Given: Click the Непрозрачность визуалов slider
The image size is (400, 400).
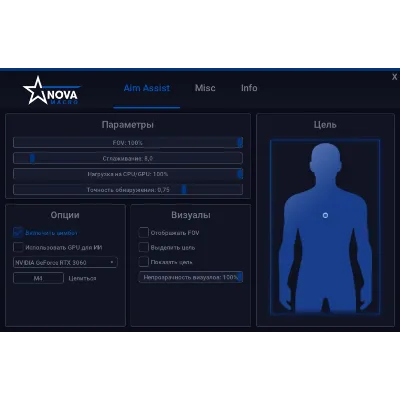Looking at the screenshot, I should point(191,277).
